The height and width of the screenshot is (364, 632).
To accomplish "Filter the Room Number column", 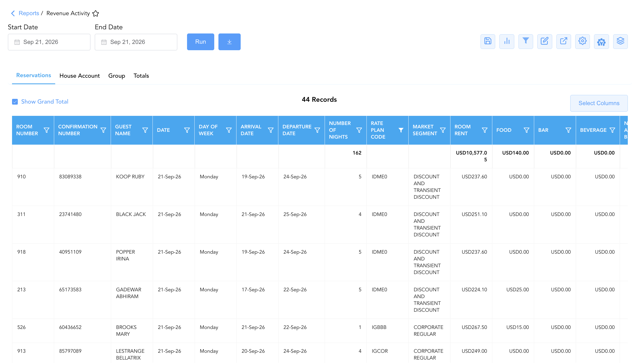I will [x=47, y=130].
